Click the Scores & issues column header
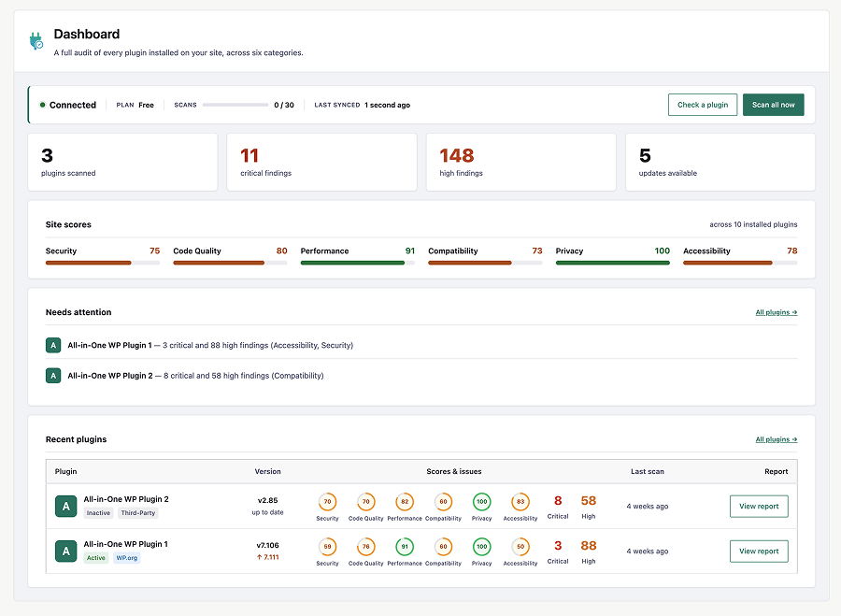 coord(454,471)
